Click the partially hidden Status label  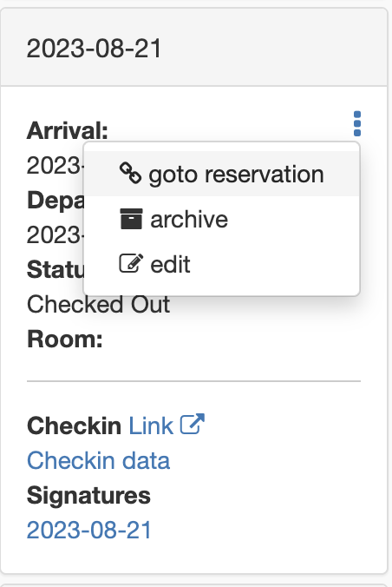coord(56,269)
